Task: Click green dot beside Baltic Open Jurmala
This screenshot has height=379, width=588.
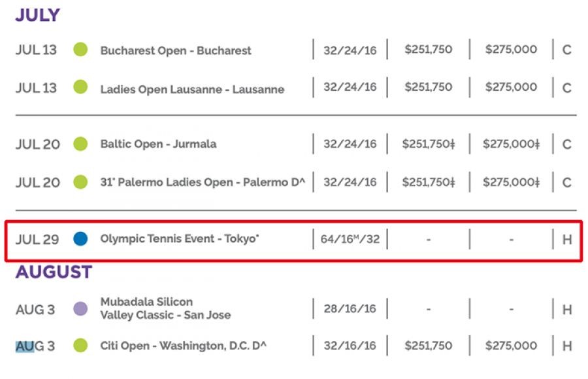Action: pos(80,144)
